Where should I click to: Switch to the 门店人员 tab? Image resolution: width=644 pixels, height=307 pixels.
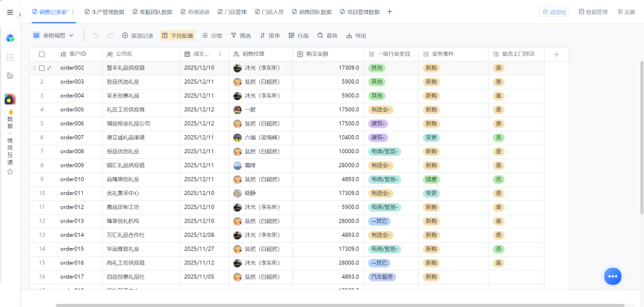click(269, 12)
